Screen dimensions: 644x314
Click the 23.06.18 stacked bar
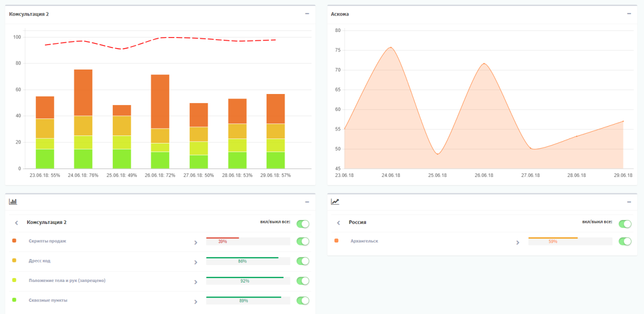45,132
